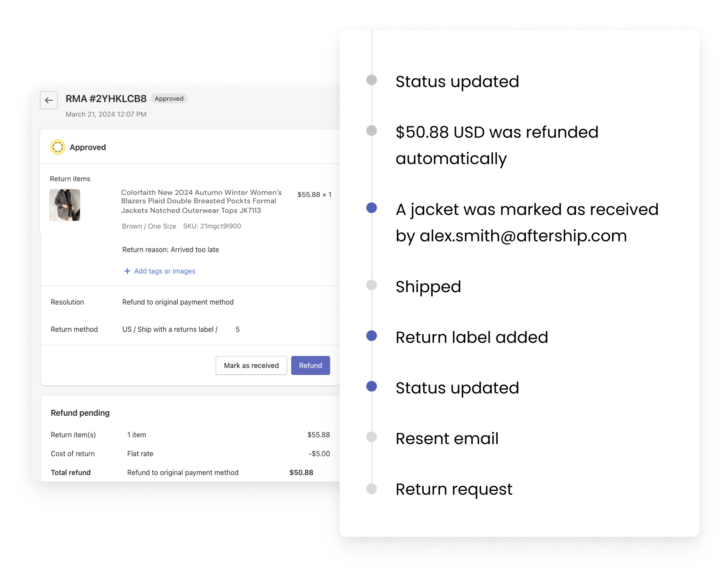720x588 pixels.
Task: Click the blue dot beside Return label added
Action: pos(372,336)
